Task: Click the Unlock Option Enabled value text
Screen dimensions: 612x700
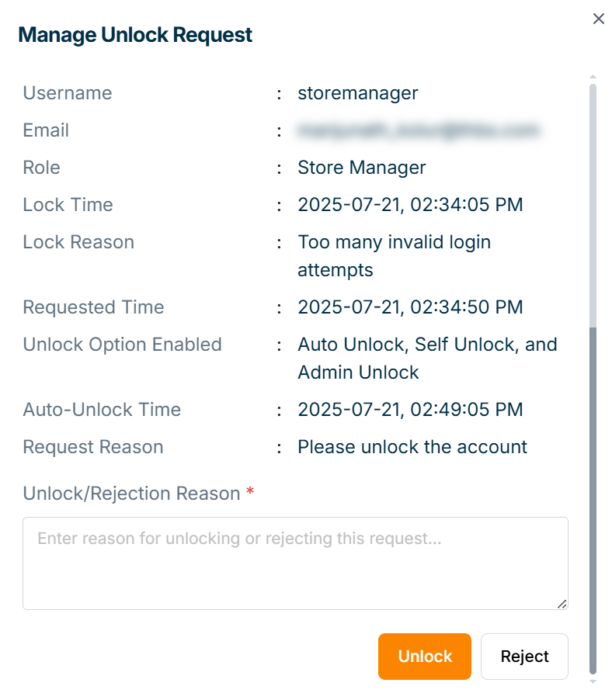Action: pyautogui.click(x=427, y=359)
